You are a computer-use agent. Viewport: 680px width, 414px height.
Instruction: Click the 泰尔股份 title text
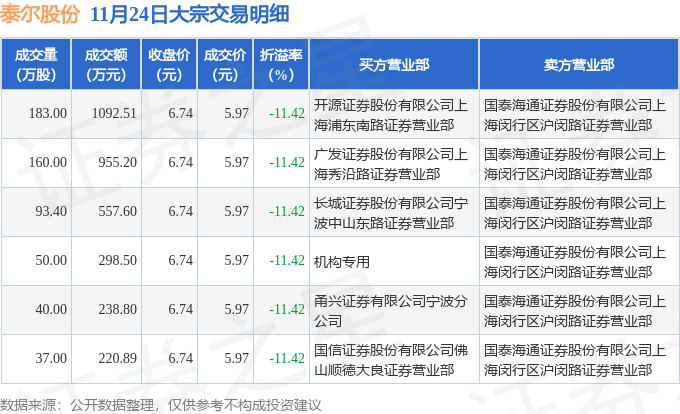[x=40, y=14]
